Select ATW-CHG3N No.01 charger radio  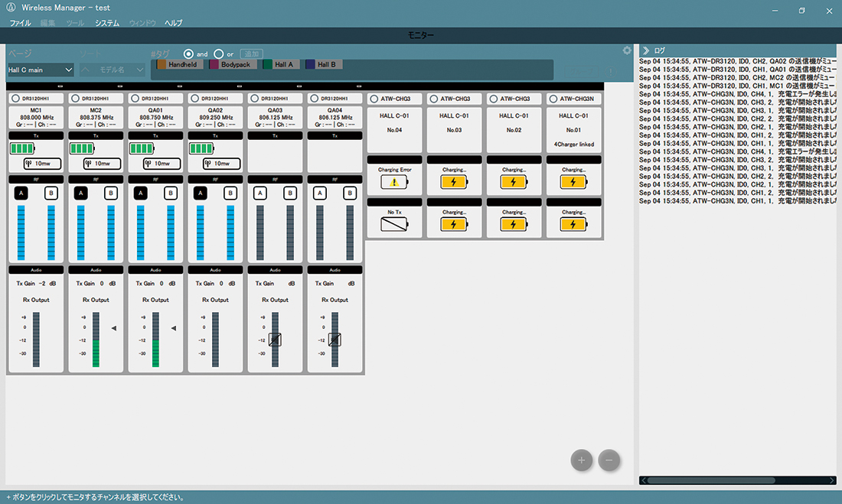pyautogui.click(x=553, y=99)
